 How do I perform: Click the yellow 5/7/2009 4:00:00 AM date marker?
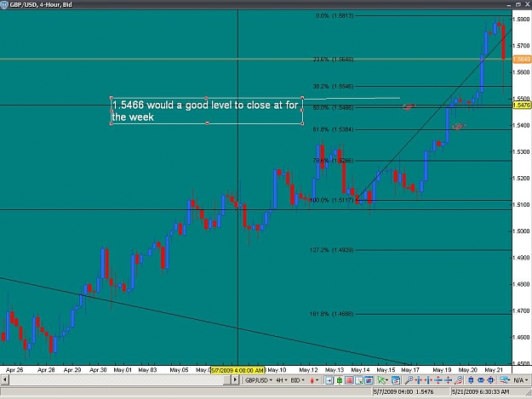coord(237,370)
